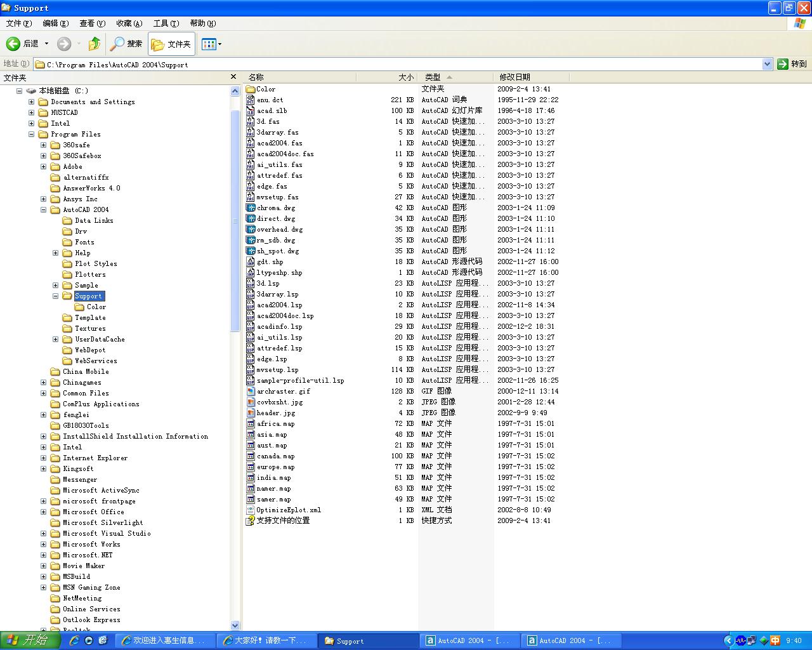The width and height of the screenshot is (812, 650).
Task: Click the mvsetup.lsp file icon
Action: 250,369
